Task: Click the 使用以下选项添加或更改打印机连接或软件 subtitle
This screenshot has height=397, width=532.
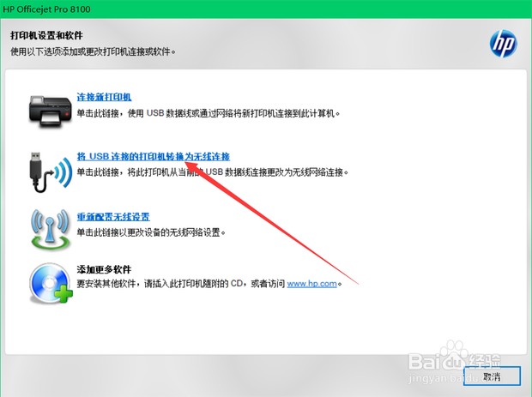Action: click(93, 51)
